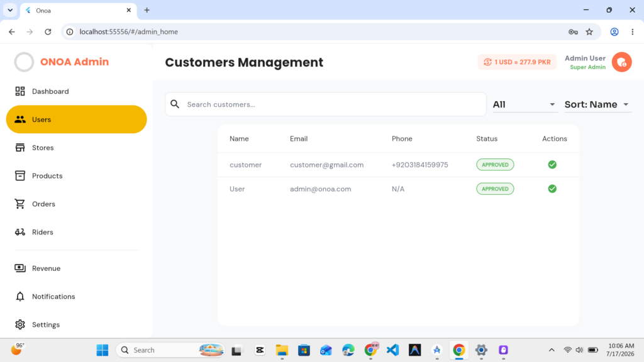644x362 pixels.
Task: Toggle green check action for admin@onoa.com row
Action: [x=552, y=189]
